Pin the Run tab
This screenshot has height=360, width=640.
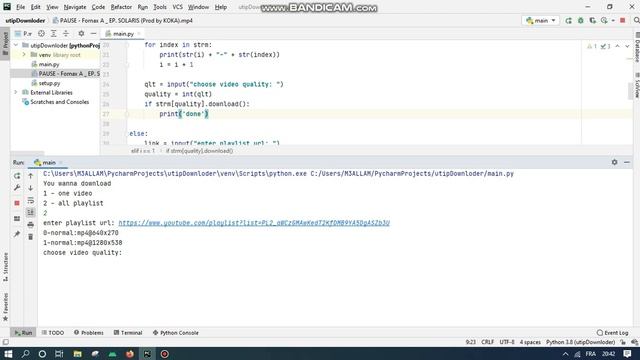(x=17, y=234)
